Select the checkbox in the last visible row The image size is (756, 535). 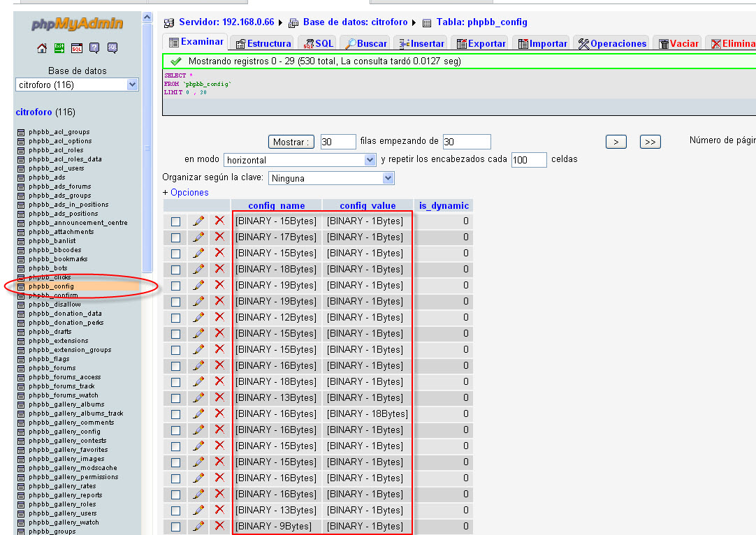click(x=176, y=527)
